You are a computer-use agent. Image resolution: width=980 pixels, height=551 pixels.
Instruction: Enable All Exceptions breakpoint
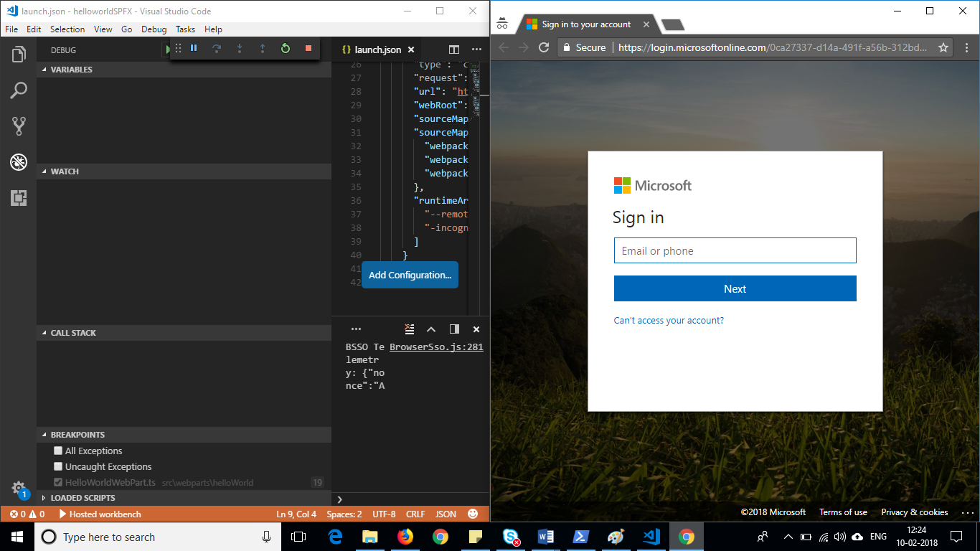[x=58, y=451]
